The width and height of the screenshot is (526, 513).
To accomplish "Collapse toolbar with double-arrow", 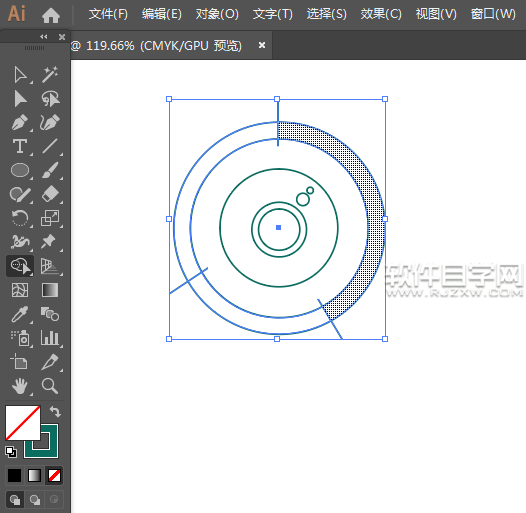I will coord(44,37).
